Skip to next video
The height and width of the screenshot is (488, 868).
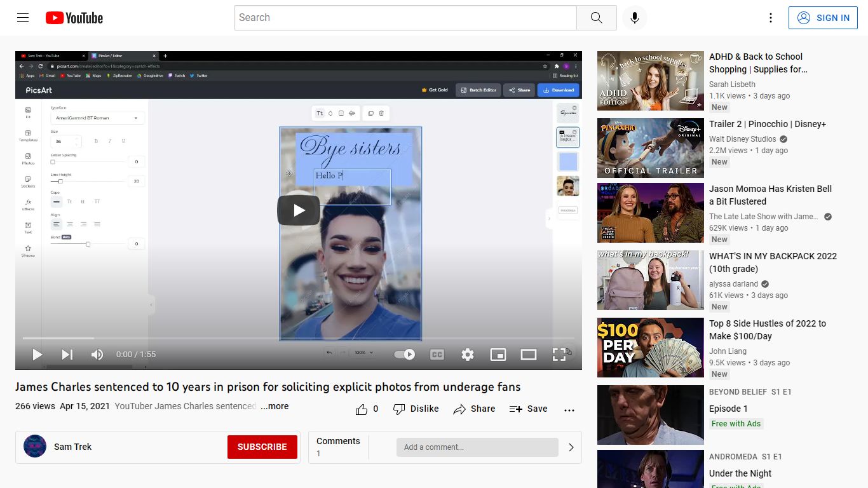pyautogui.click(x=67, y=355)
